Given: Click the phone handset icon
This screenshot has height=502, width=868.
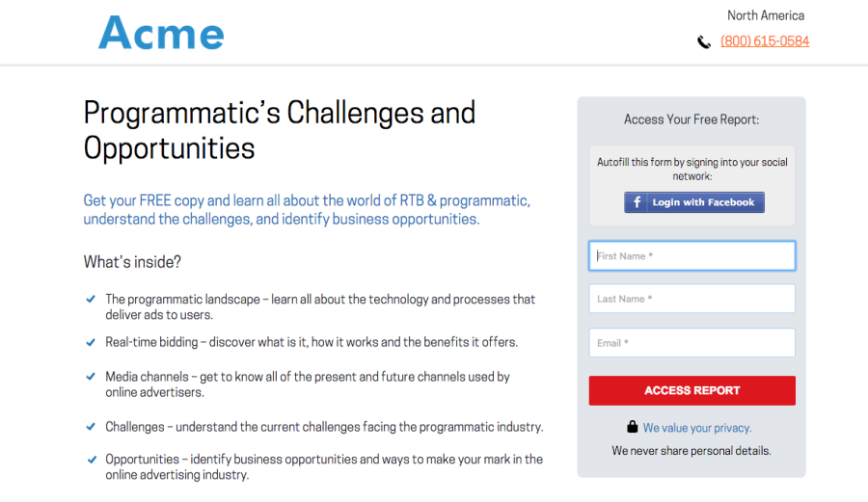Looking at the screenshot, I should click(x=704, y=41).
